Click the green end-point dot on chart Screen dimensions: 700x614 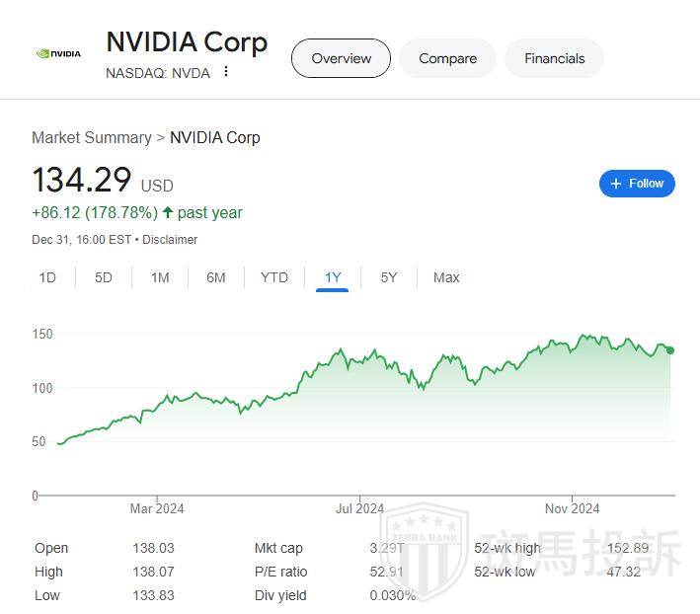pyautogui.click(x=670, y=350)
